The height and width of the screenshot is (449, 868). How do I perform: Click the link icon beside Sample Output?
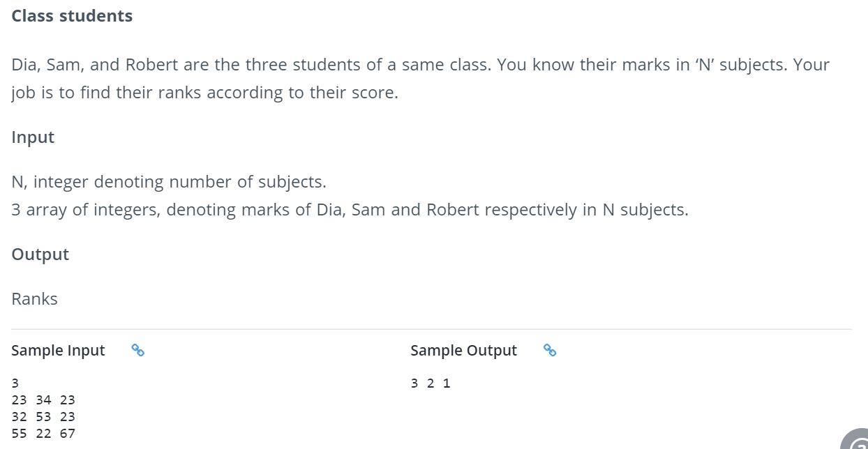point(550,351)
